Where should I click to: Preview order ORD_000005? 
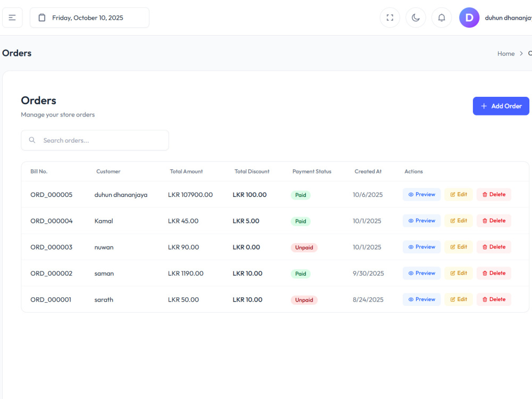(x=421, y=194)
